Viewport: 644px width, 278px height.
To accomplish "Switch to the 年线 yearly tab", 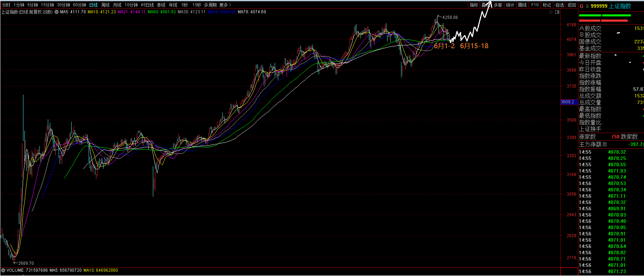I will click(173, 5).
